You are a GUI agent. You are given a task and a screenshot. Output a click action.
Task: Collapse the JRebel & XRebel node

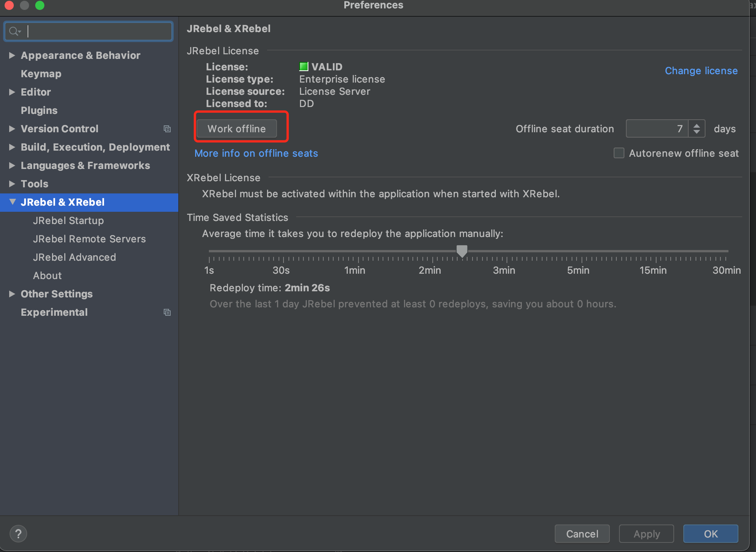[x=12, y=202]
